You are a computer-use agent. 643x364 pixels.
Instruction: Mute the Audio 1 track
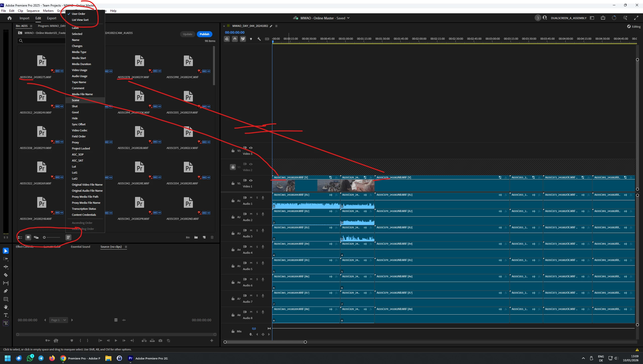coord(251,198)
